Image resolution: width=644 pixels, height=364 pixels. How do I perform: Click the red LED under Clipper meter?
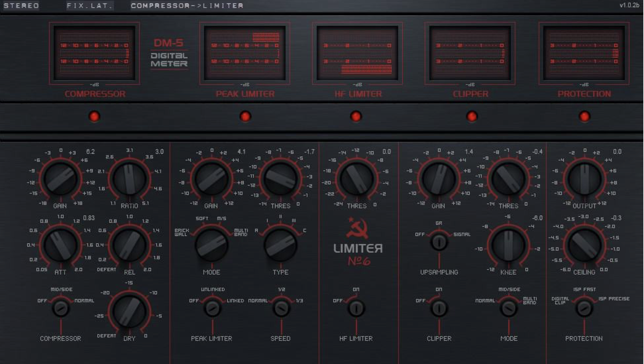pos(472,116)
